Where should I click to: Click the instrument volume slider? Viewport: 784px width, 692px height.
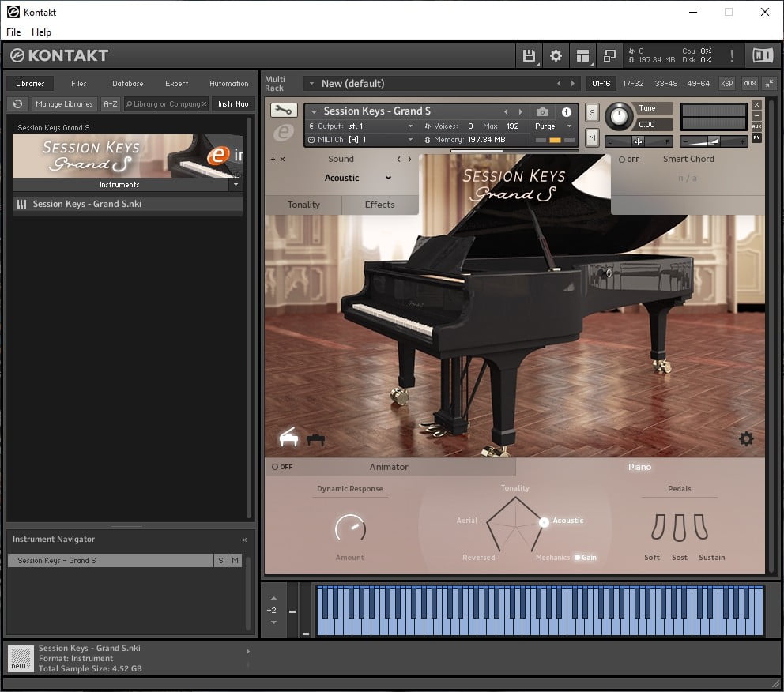tap(713, 142)
